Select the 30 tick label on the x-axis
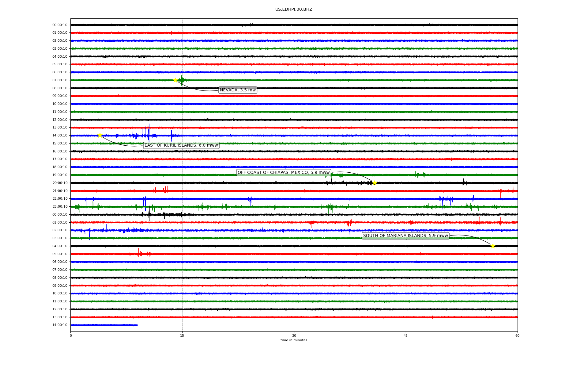This screenshot has height=368, width=588. point(294,336)
